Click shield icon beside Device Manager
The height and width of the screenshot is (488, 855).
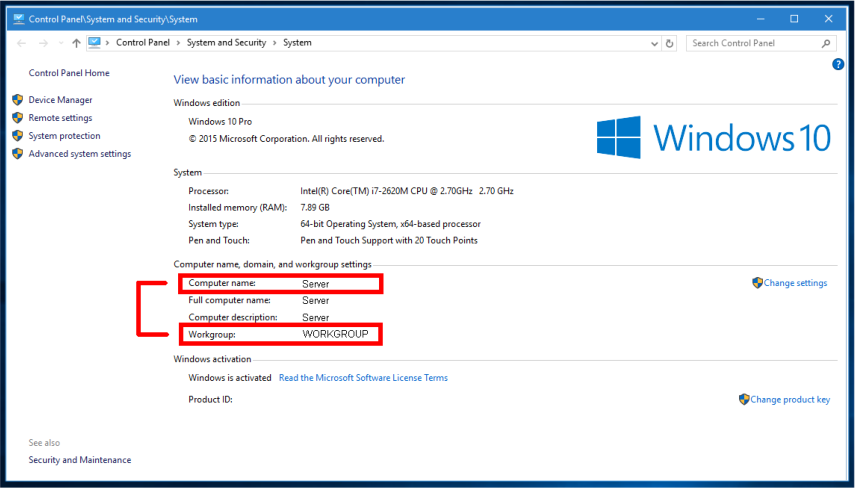pos(18,100)
